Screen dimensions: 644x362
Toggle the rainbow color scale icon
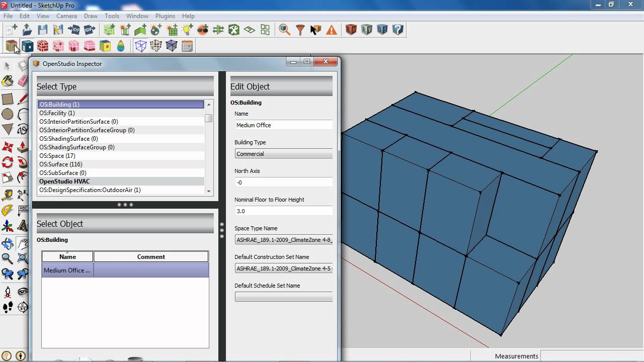pos(121,46)
